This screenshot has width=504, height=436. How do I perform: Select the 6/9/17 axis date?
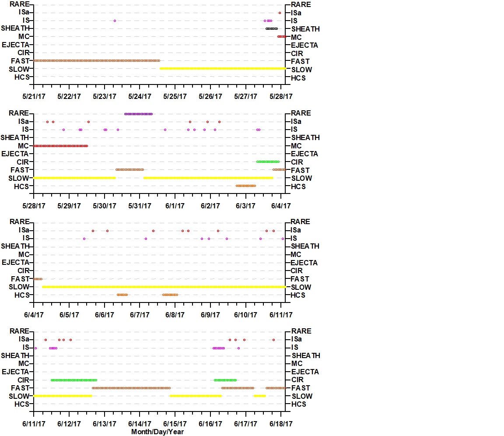click(x=210, y=315)
